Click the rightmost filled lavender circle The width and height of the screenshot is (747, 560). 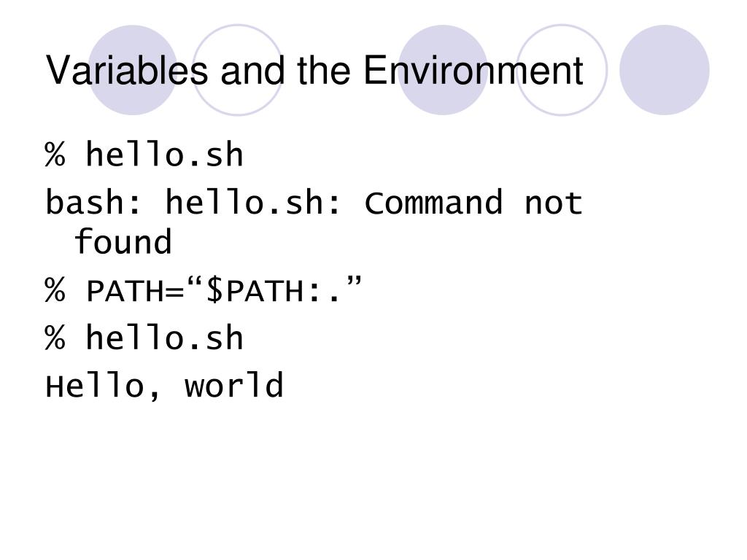[x=664, y=70]
